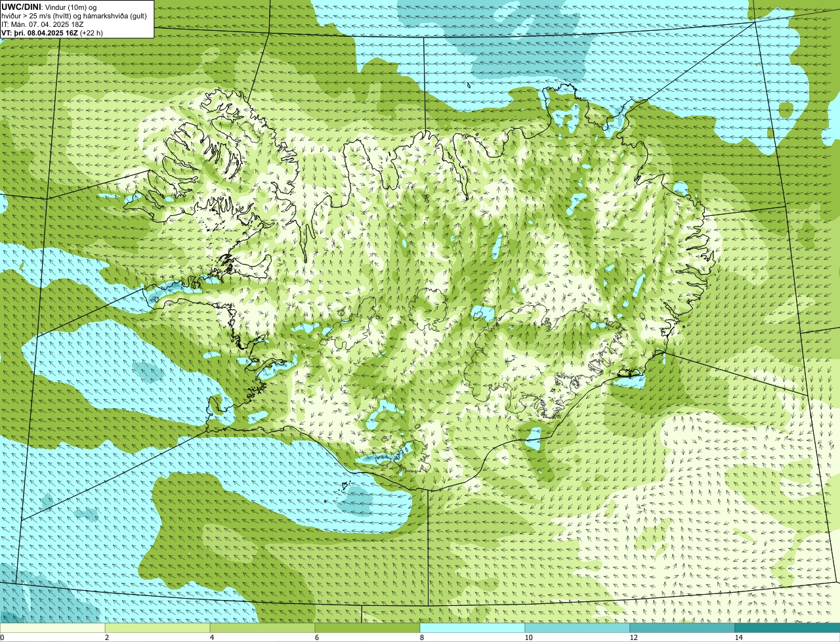Click the 'hviður > 25 m/s (hvítt)' description line
This screenshot has width=840, height=642.
(x=74, y=16)
